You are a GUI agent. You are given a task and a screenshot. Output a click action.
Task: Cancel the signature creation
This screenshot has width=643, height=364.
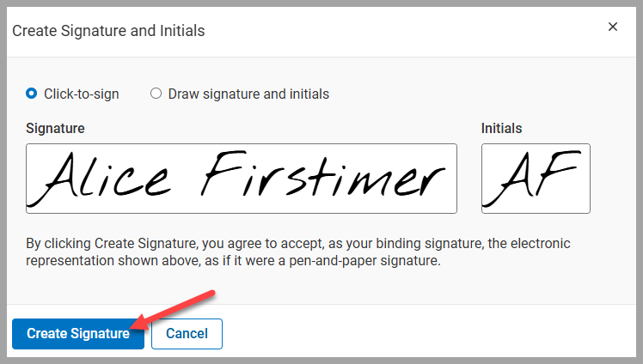click(x=187, y=334)
